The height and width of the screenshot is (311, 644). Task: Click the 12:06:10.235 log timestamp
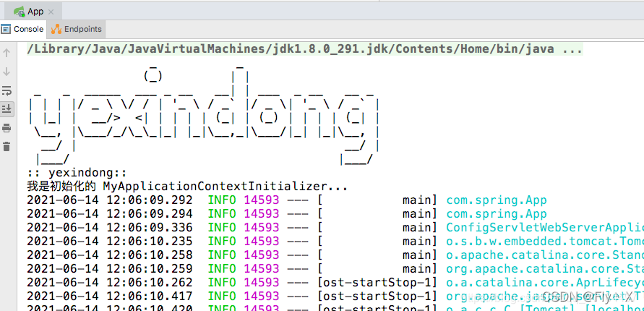(x=110, y=241)
